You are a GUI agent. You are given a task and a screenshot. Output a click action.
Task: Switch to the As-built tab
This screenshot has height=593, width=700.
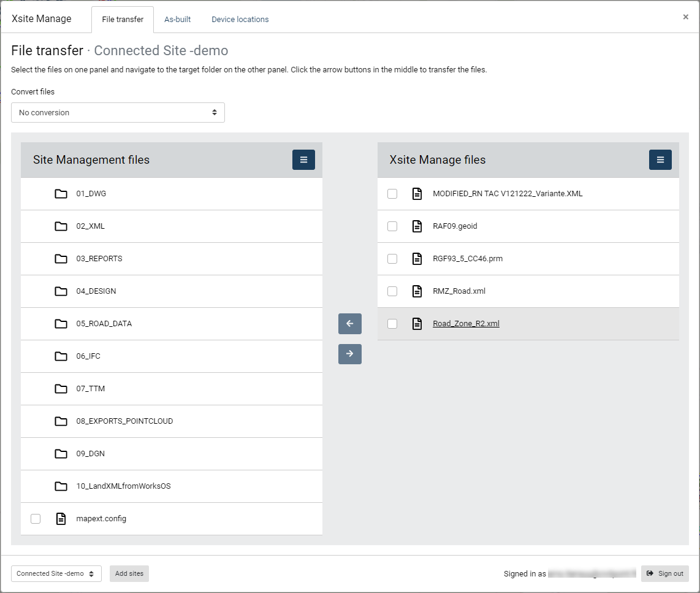coord(177,20)
